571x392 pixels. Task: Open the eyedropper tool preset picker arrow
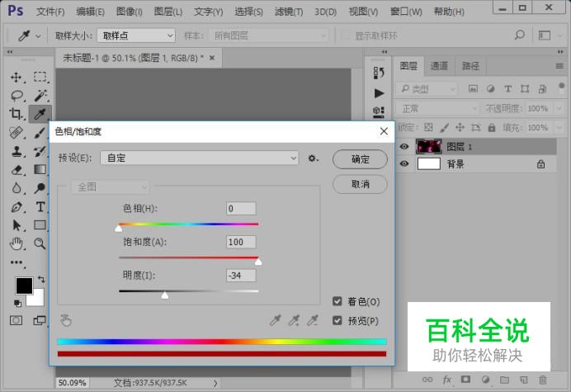click(x=38, y=35)
